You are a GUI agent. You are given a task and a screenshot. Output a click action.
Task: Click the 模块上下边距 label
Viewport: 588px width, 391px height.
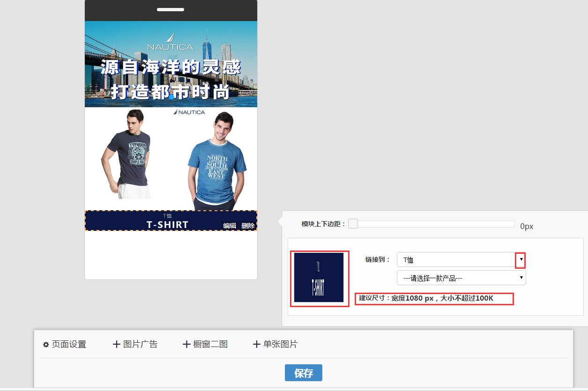click(324, 224)
